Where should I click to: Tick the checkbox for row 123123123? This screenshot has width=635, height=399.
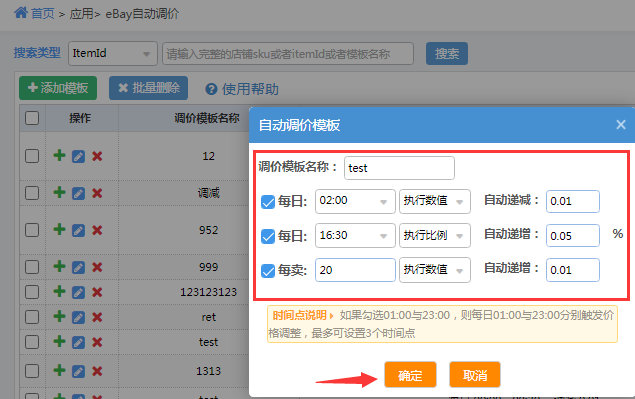(32, 292)
